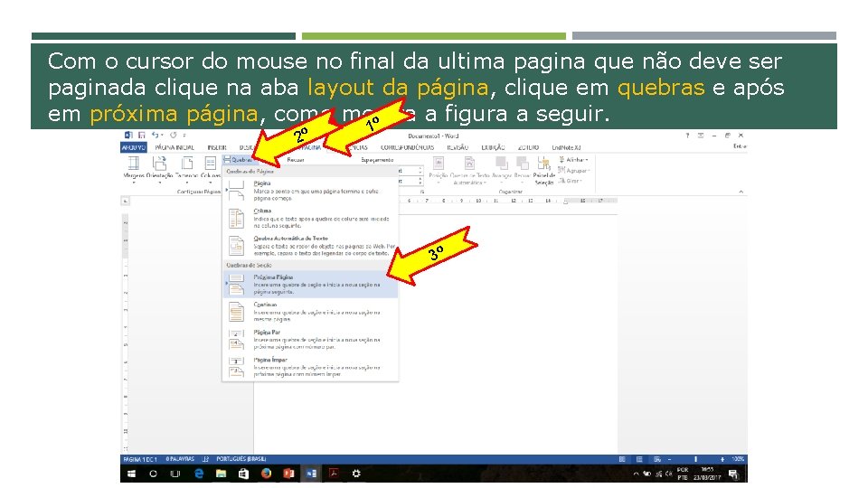Switch to Print Layout view icon
This screenshot has width=868, height=488.
[x=639, y=459]
